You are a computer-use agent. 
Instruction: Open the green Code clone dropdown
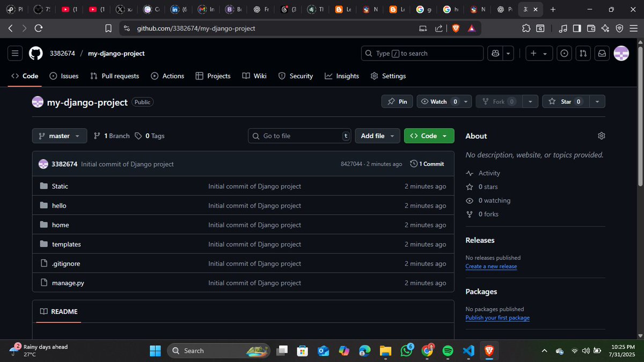coord(429,136)
